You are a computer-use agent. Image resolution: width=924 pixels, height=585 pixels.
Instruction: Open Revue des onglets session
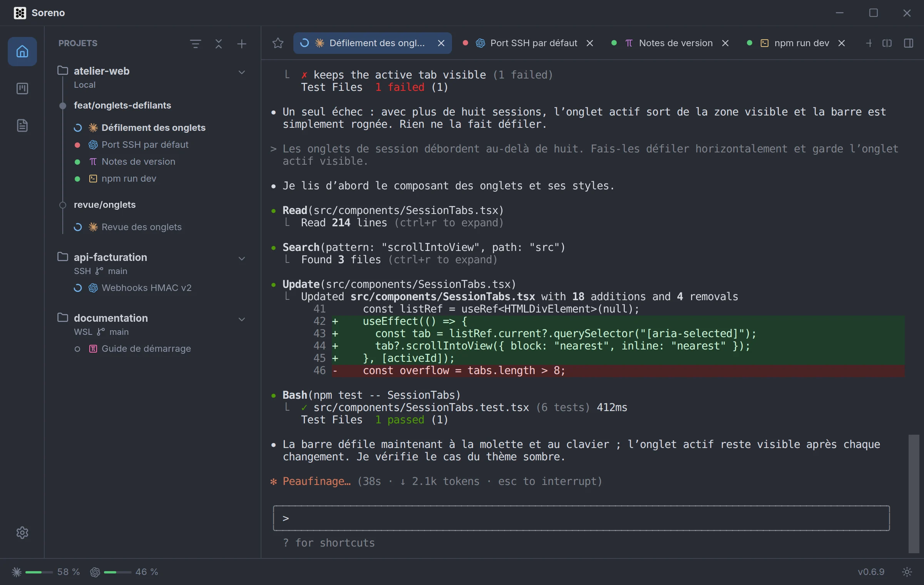(141, 227)
